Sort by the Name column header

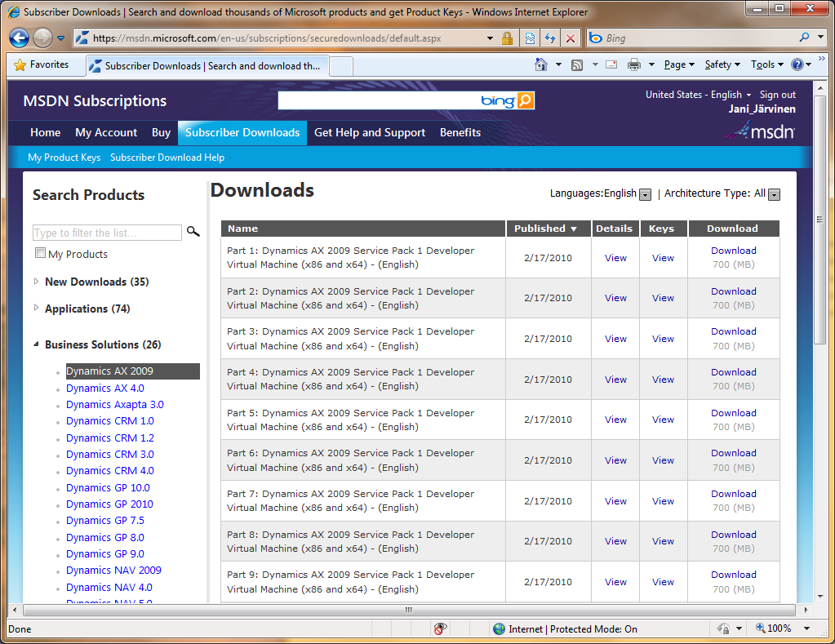click(362, 229)
